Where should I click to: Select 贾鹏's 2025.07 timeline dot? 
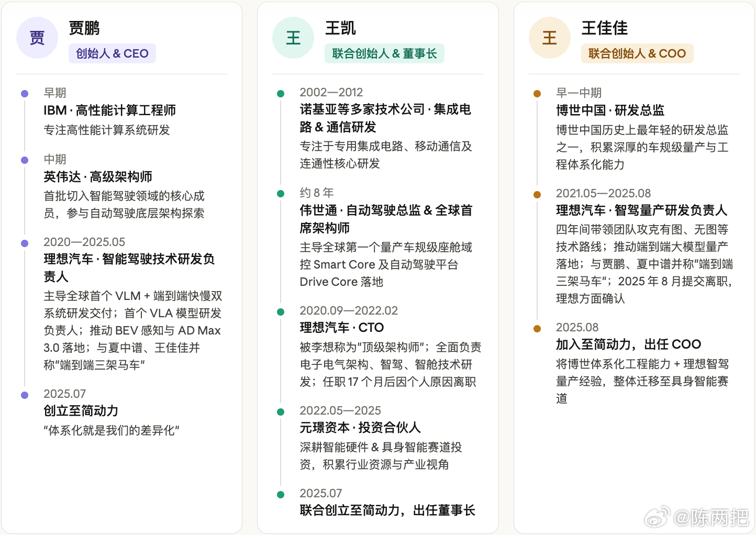(25, 395)
